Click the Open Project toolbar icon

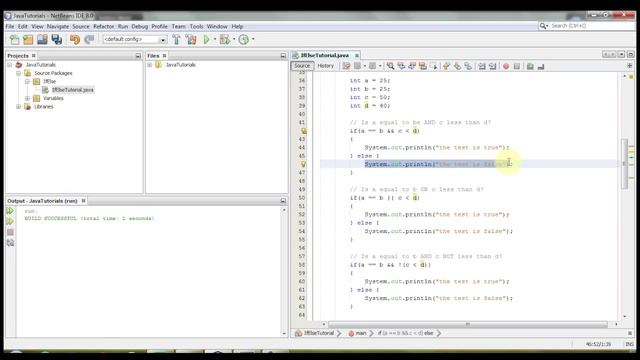(42, 40)
